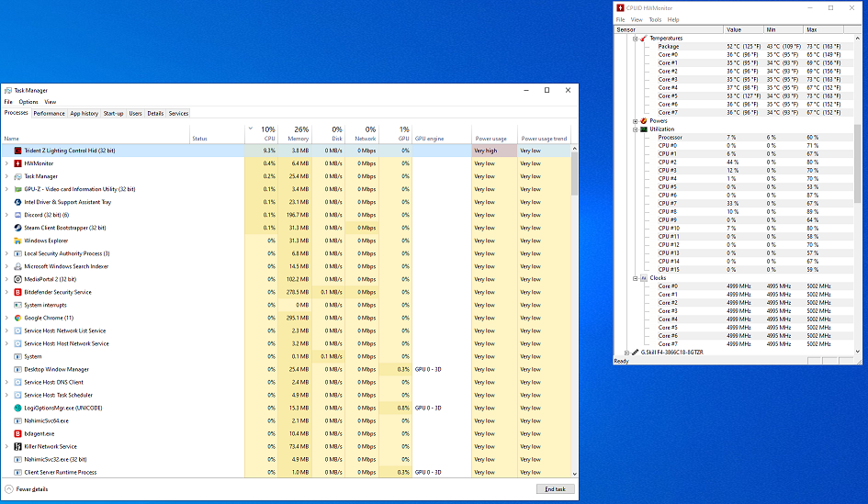Click the GPU-Z process icon
Image resolution: width=868 pixels, height=504 pixels.
[17, 189]
